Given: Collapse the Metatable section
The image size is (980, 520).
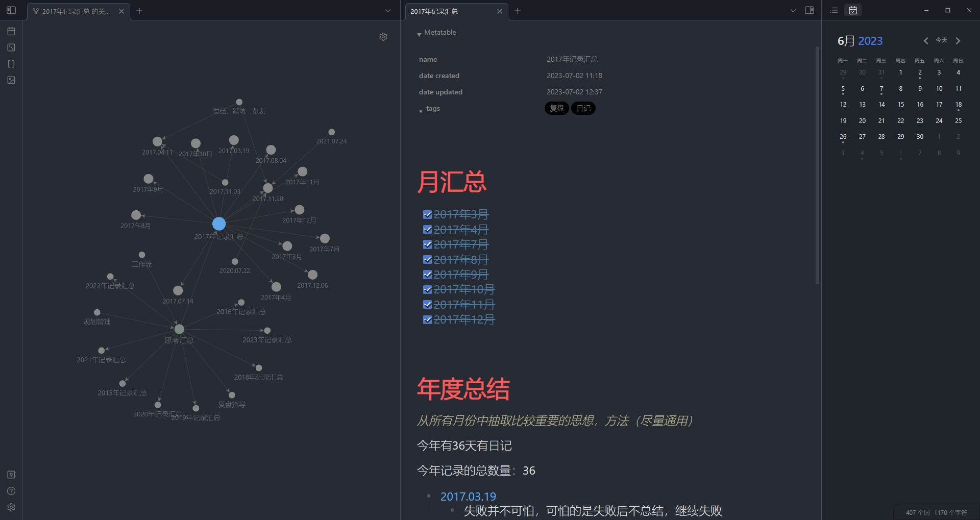Looking at the screenshot, I should pyautogui.click(x=419, y=33).
